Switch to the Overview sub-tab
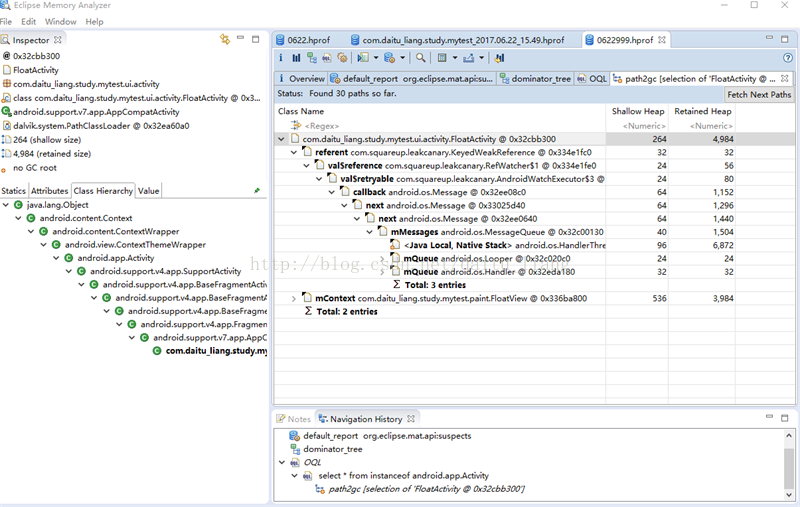Screen dimensions: 800x507 pyautogui.click(x=301, y=79)
